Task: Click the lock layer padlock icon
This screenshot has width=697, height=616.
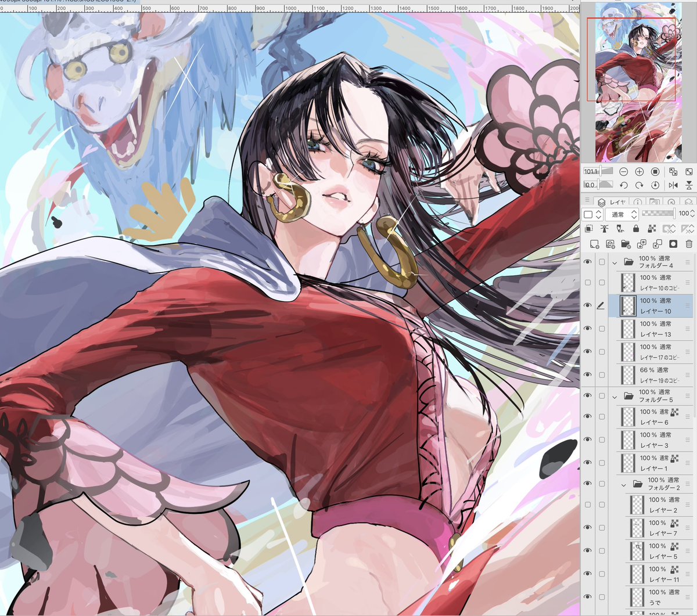Action: pos(635,229)
